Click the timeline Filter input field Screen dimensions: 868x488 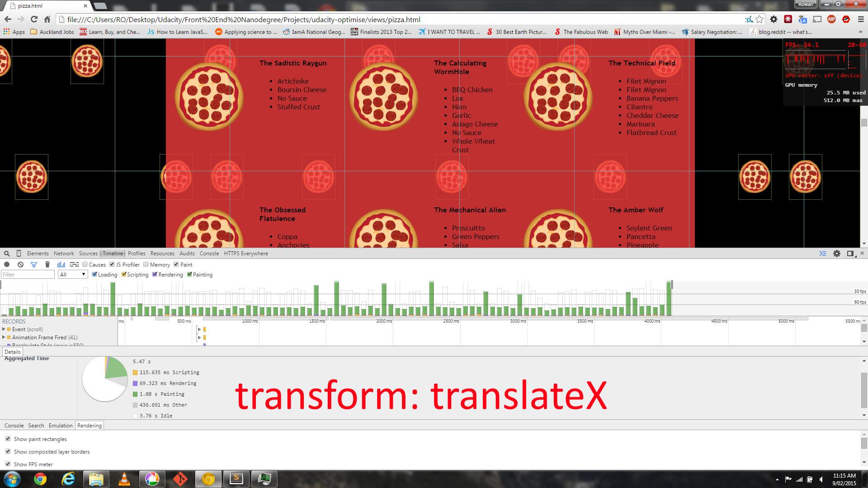pyautogui.click(x=28, y=274)
